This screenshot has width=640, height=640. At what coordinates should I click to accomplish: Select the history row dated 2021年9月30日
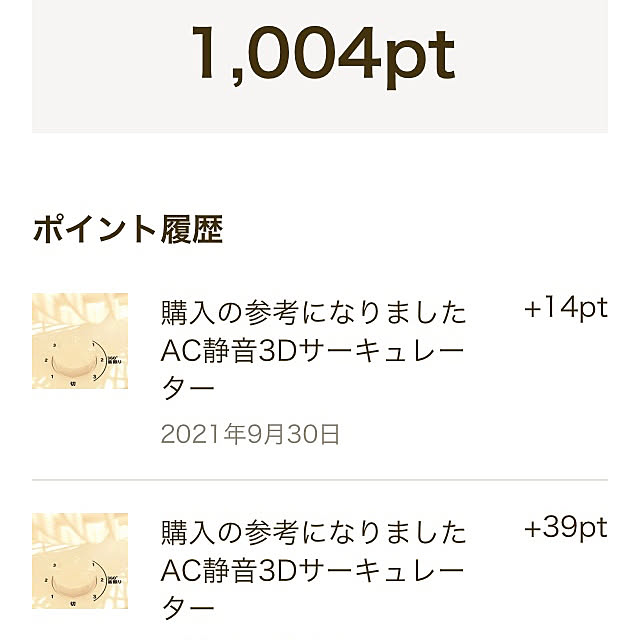coord(320,369)
